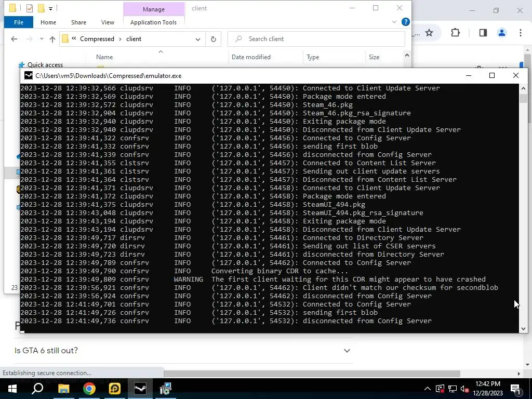Open the Chrome profile avatar

click(501, 33)
